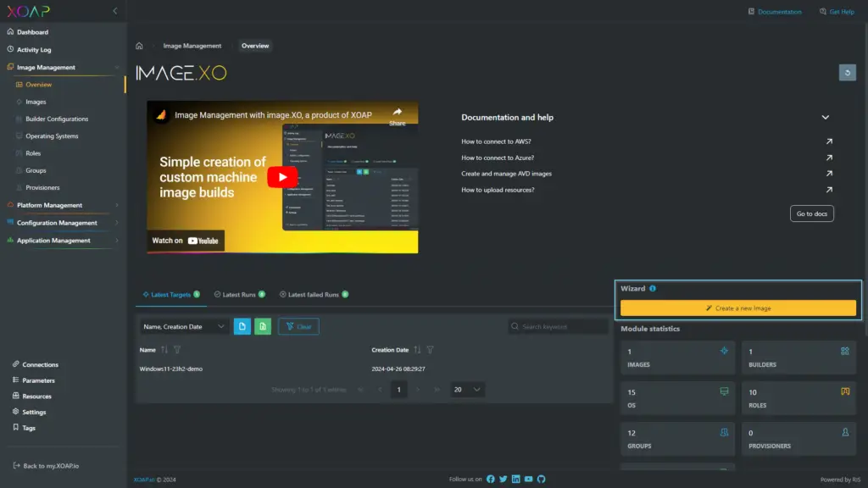
Task: Click the refresh icon button
Action: (847, 73)
